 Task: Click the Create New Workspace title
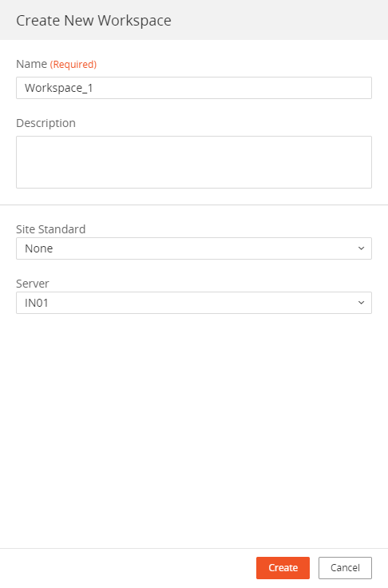[93, 20]
